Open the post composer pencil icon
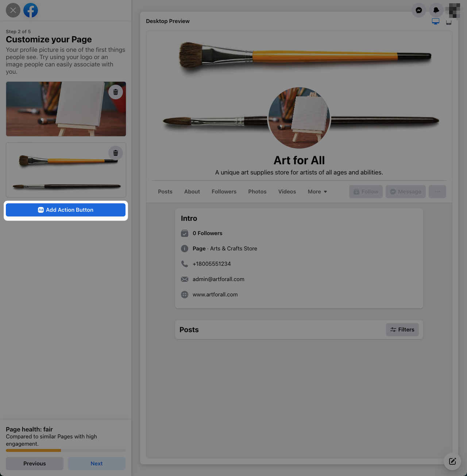 coord(452,461)
